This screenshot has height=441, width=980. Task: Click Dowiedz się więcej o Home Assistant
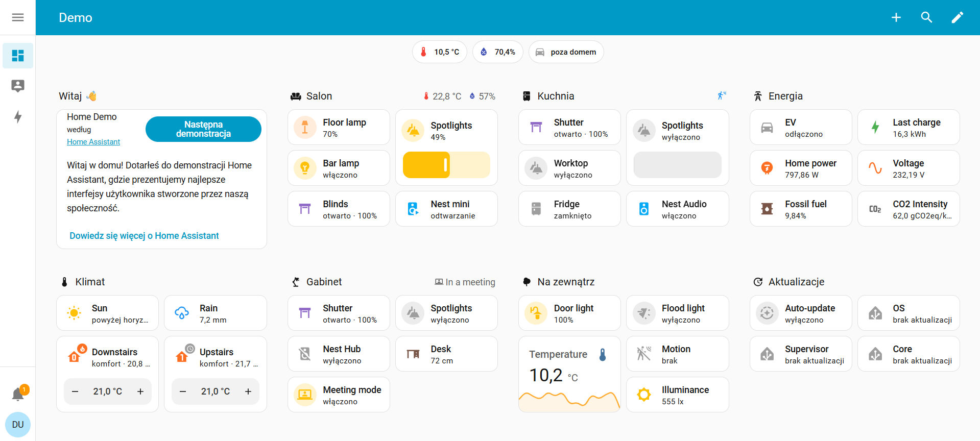click(144, 236)
